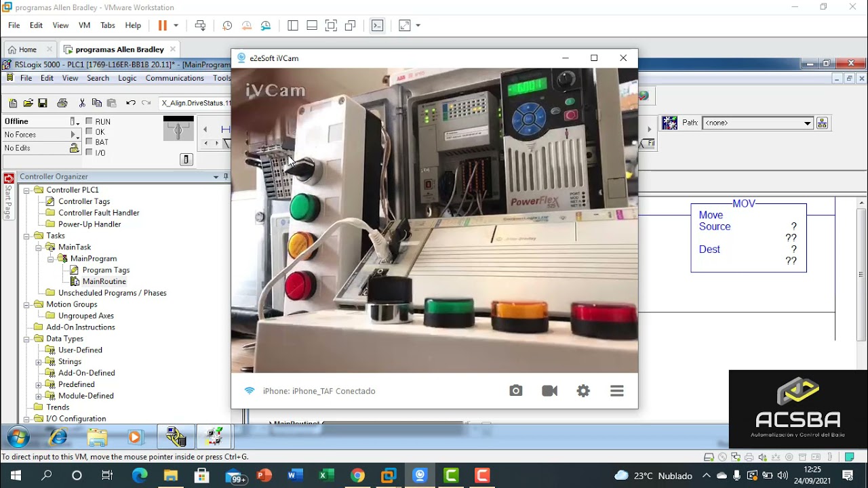Screen dimensions: 868x488
Task: Take a VM snapshot
Action: pos(227,25)
